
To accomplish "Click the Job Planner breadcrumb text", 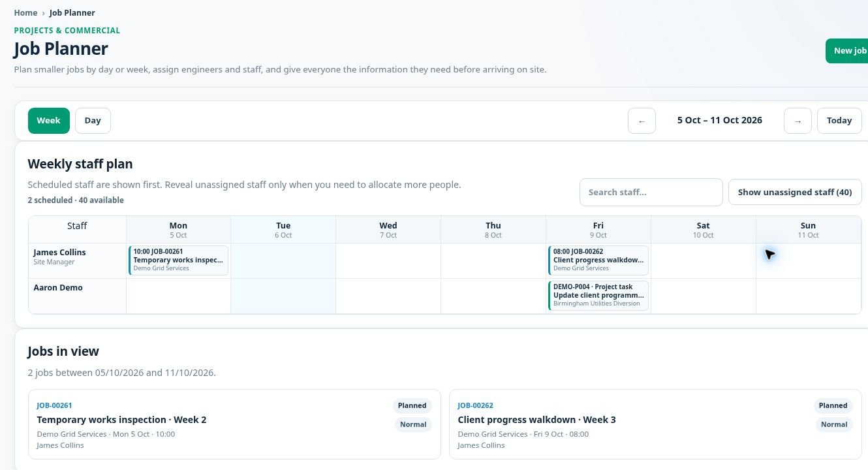I will 72,12.
